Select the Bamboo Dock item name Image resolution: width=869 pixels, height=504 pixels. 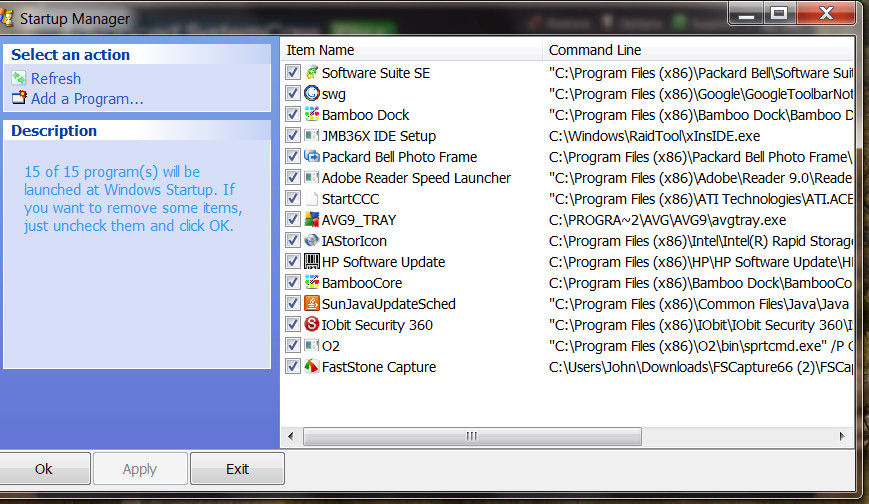365,115
